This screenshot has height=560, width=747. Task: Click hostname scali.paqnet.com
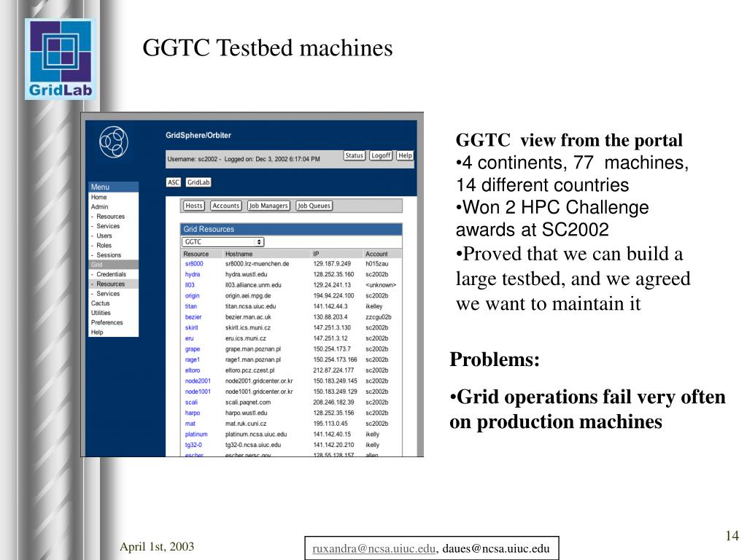[x=248, y=402]
